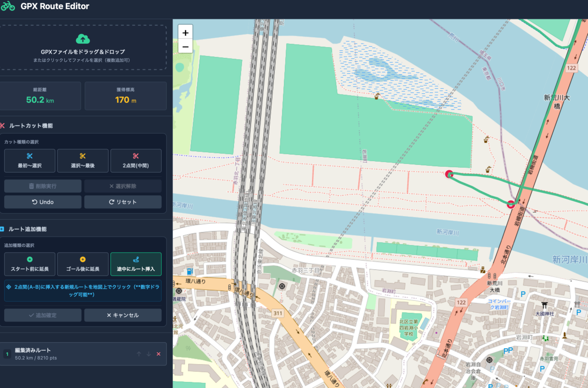This screenshot has height=388, width=588.
Task: Select 選択〜最後 cut type
Action: (x=83, y=160)
